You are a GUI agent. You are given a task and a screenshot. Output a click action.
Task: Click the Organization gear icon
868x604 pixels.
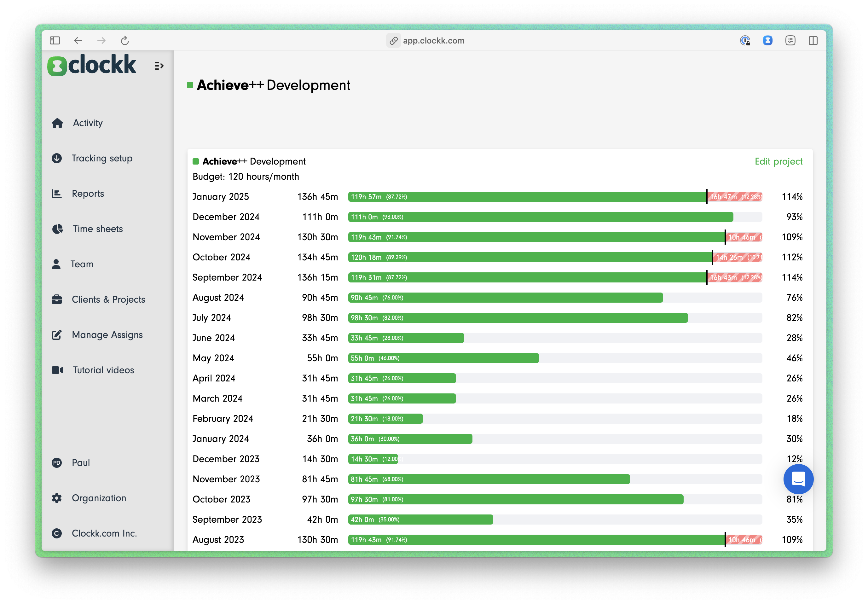tap(57, 498)
